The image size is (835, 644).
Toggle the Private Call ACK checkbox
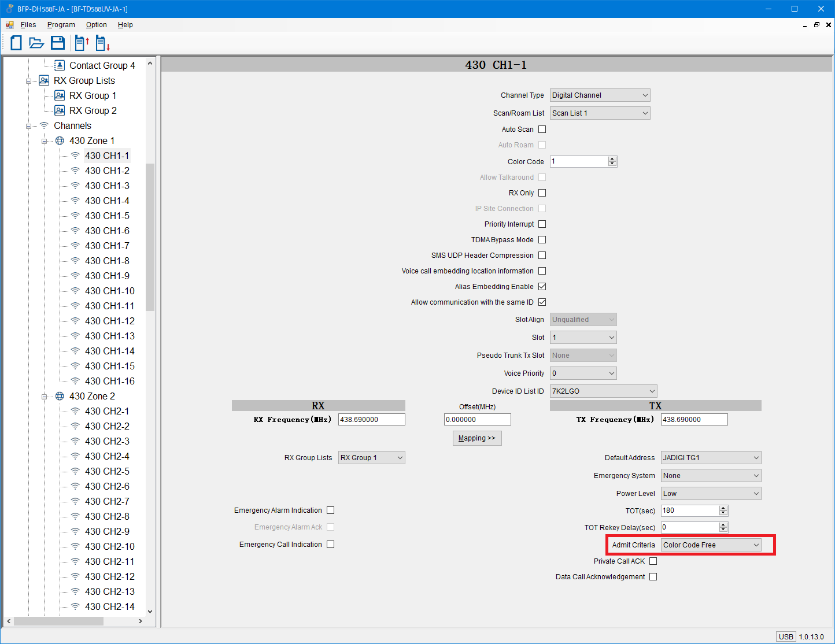coord(653,561)
